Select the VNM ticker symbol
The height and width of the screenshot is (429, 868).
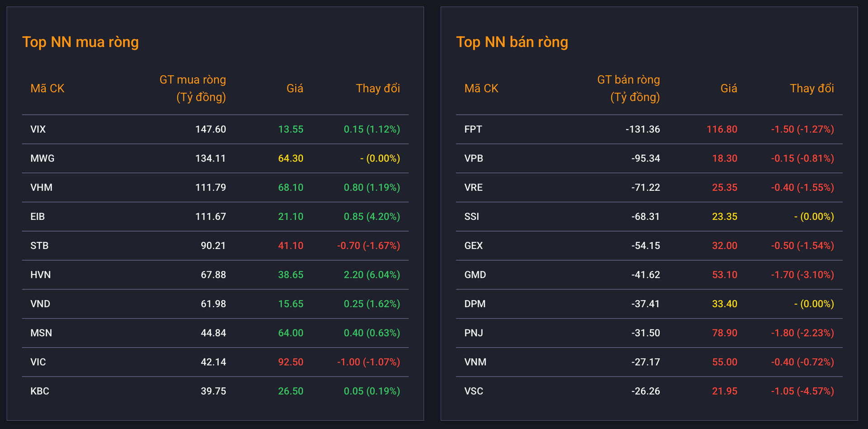pos(476,362)
